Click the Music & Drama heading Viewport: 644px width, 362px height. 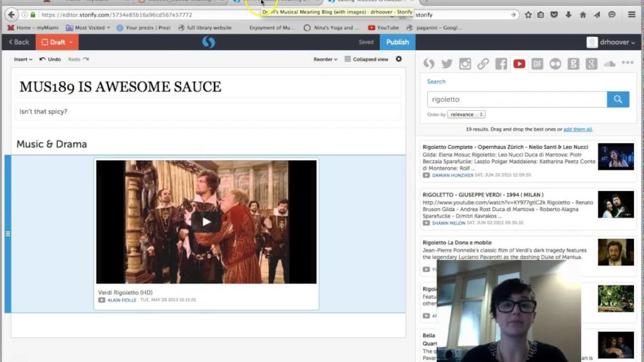pyautogui.click(x=52, y=144)
